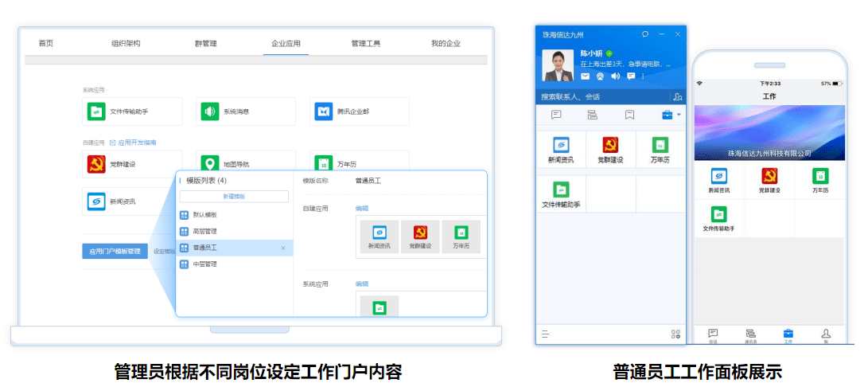The width and height of the screenshot is (868, 387).
Task: Open the 党群建设 tile under 自建应用 in admin page
Action: point(132,164)
